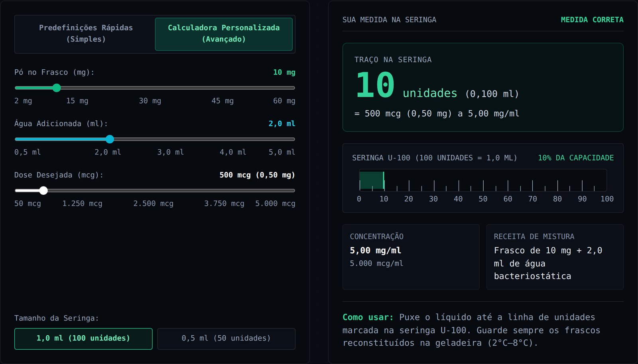Click the 100 mark on syringe scale
This screenshot has width=638, height=364.
coord(607,199)
